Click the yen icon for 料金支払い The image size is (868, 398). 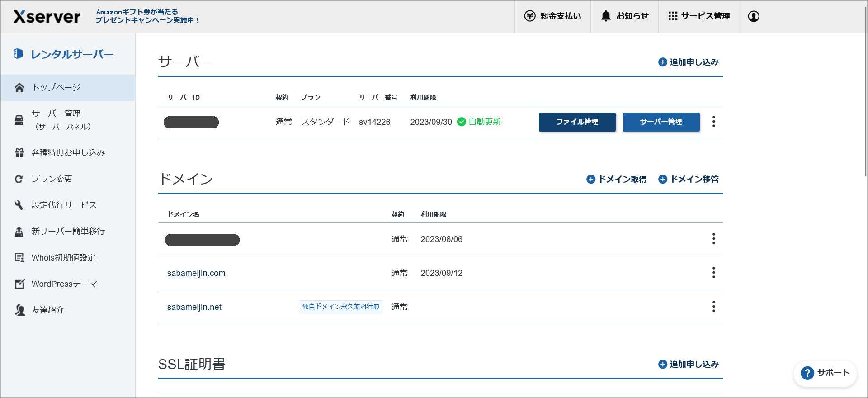[x=530, y=16]
